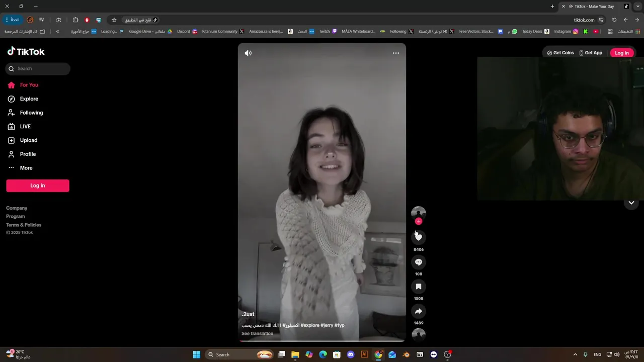Open the Google Lens toolbar icon
644x362 pixels.
pos(59,20)
